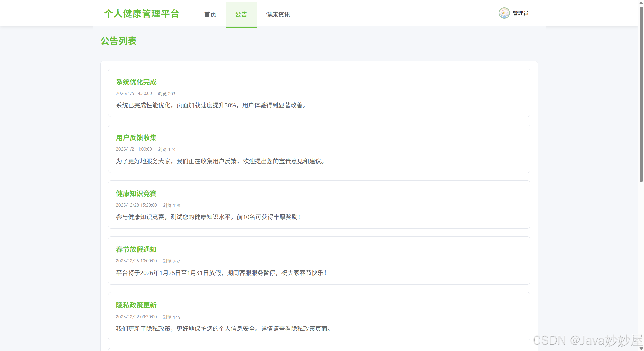Click the page load speed 30% description
This screenshot has height=351, width=644.
(211, 105)
